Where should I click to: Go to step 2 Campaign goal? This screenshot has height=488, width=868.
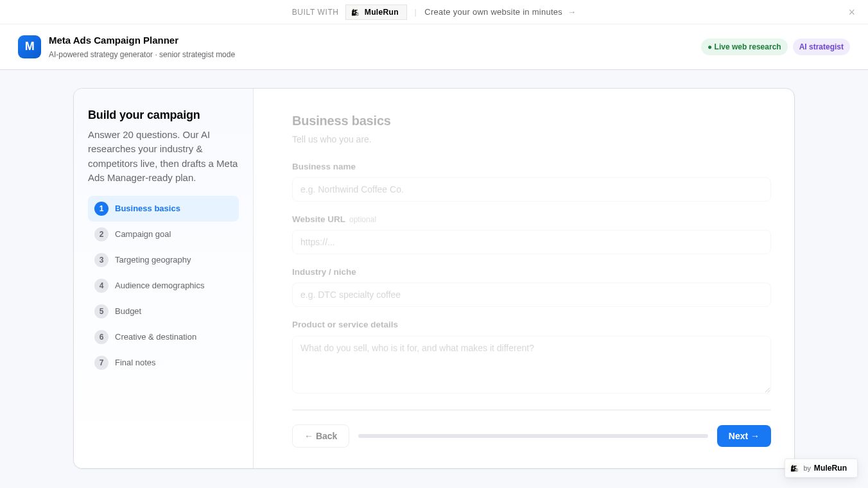pyautogui.click(x=163, y=234)
